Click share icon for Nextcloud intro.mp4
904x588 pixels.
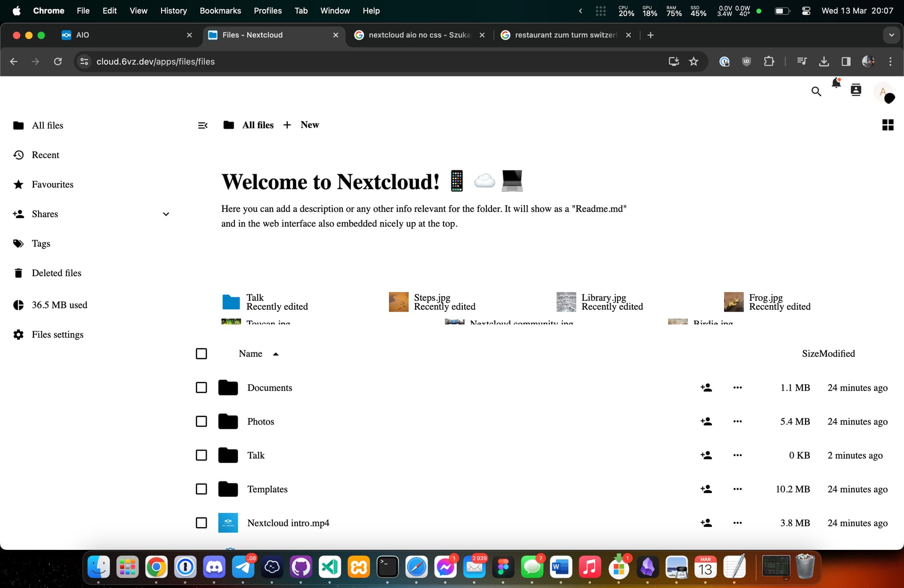(x=706, y=523)
